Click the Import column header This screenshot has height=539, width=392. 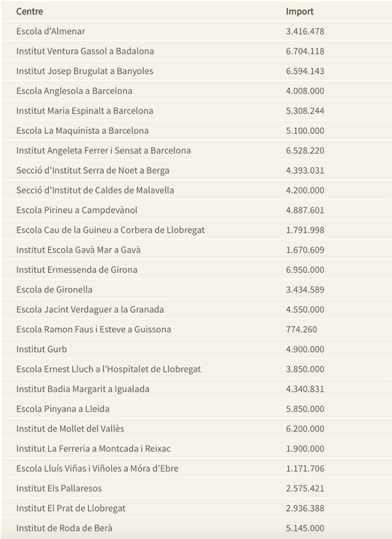point(300,11)
